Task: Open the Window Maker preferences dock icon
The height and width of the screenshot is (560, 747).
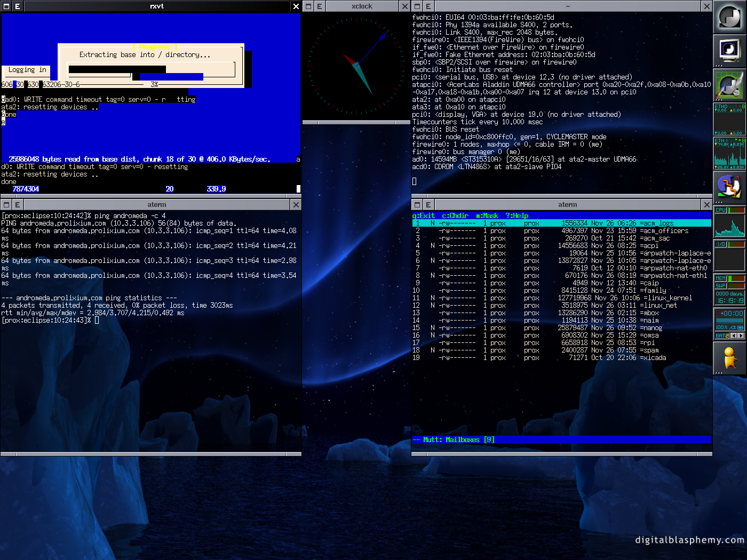Action: [x=729, y=85]
